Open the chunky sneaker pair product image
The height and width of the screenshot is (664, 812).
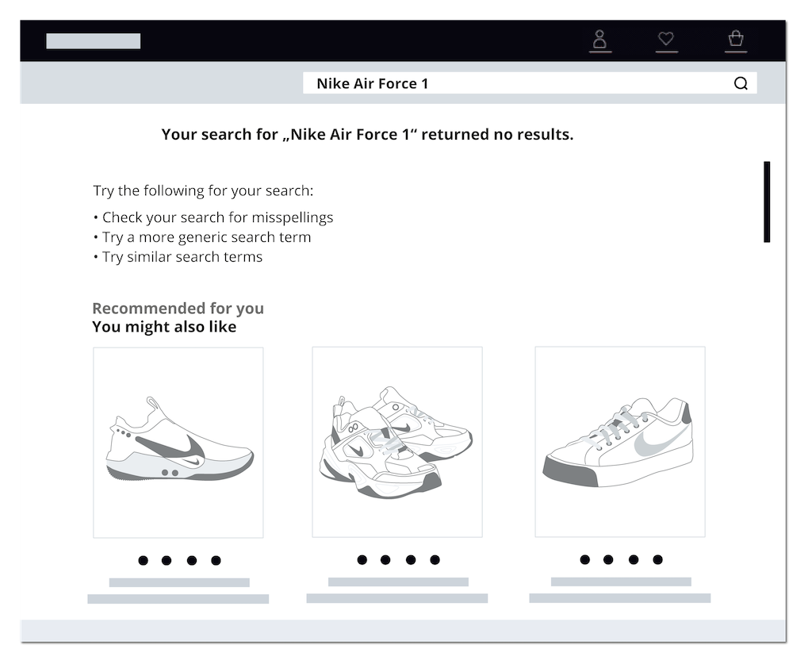tap(397, 442)
